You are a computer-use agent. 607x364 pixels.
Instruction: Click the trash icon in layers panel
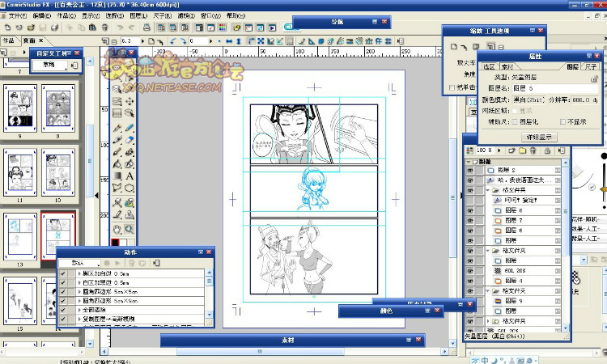533,150
